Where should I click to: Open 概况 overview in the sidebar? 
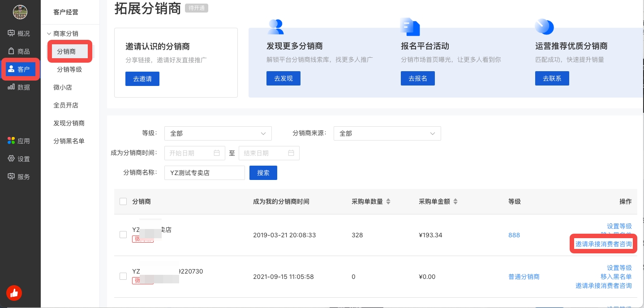coord(19,34)
